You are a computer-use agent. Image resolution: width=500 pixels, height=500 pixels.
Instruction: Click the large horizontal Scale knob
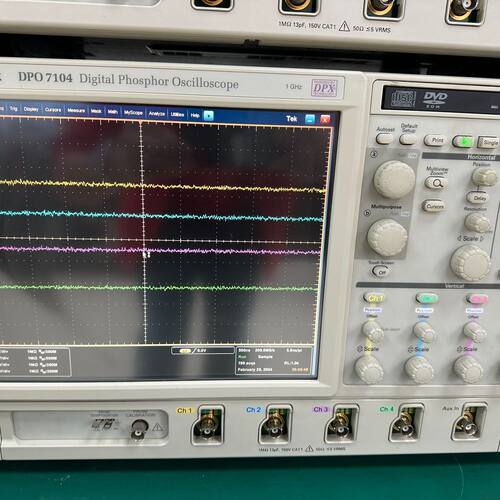click(x=471, y=263)
